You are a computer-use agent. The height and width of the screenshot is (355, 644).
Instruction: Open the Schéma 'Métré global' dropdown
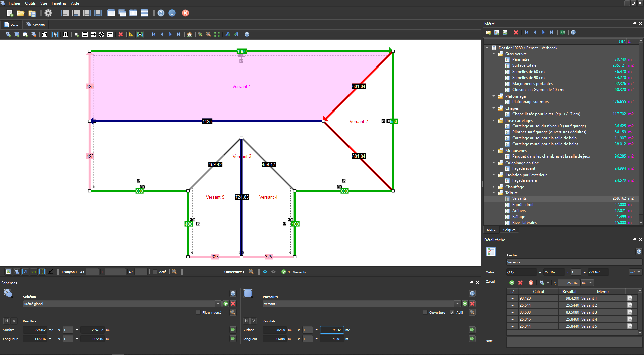point(218,304)
